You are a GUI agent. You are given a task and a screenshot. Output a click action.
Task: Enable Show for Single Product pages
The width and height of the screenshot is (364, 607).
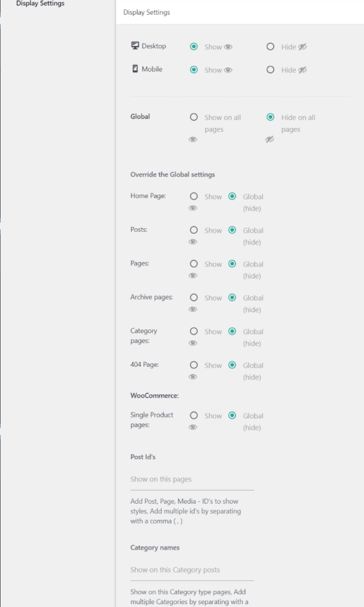pos(194,416)
